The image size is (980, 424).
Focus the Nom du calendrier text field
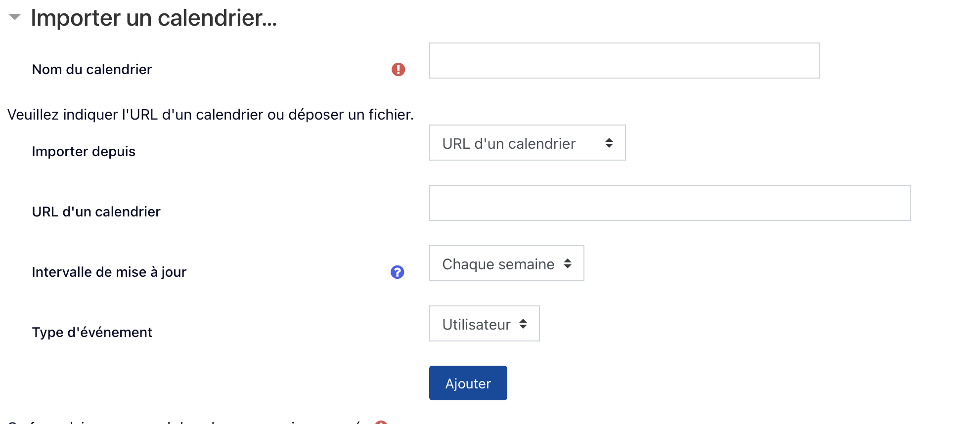(x=624, y=61)
